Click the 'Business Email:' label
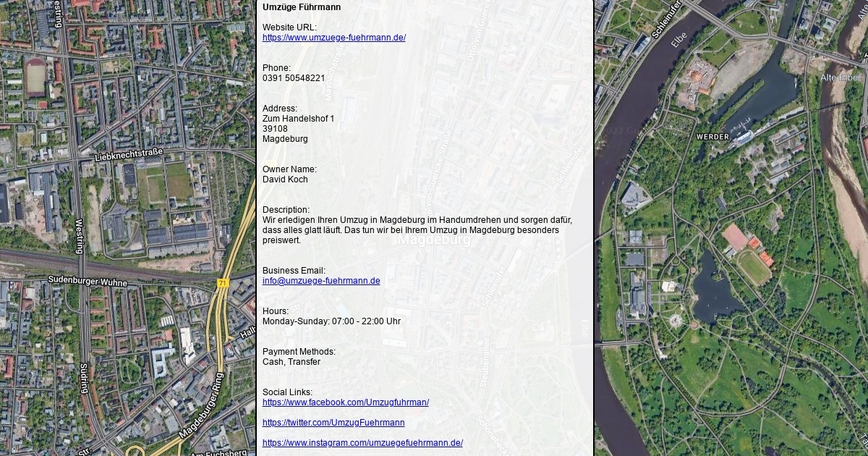This screenshot has width=868, height=456. pyautogui.click(x=294, y=271)
